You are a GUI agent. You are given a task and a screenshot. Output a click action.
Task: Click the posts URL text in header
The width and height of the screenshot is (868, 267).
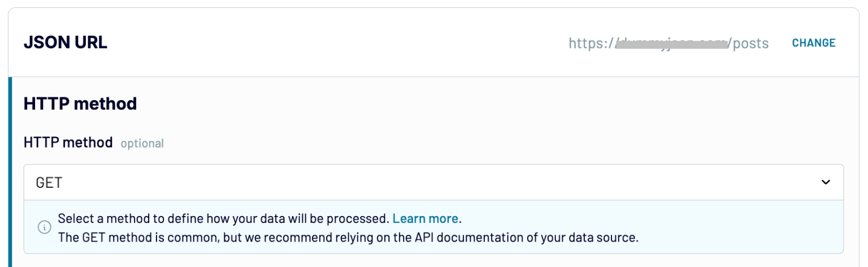pyautogui.click(x=668, y=44)
